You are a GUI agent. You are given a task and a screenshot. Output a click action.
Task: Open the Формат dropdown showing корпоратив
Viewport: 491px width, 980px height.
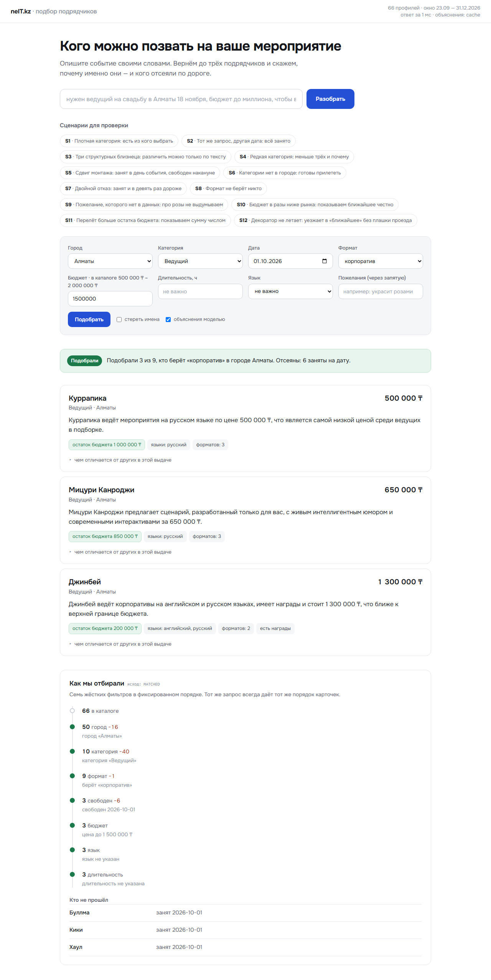pos(381,261)
